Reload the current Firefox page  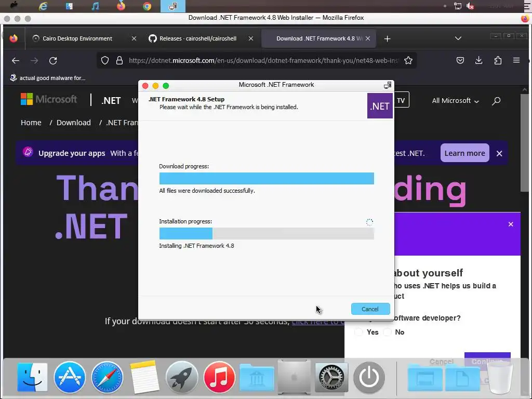53,61
